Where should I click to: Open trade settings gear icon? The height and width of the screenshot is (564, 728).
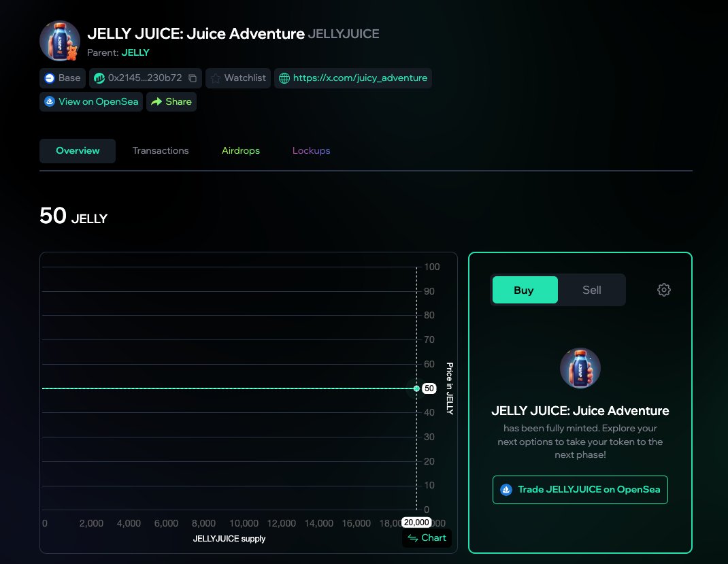click(664, 290)
